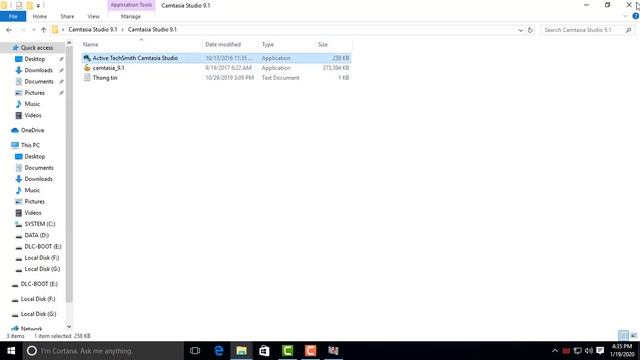Open Documents under Quick access
Image resolution: width=640 pixels, height=360 pixels.
pos(39,81)
